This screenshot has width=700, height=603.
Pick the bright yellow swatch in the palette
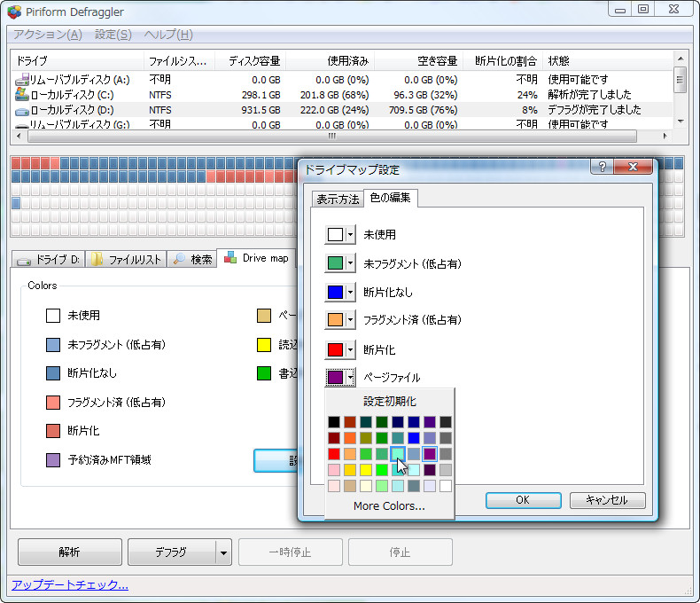point(366,470)
